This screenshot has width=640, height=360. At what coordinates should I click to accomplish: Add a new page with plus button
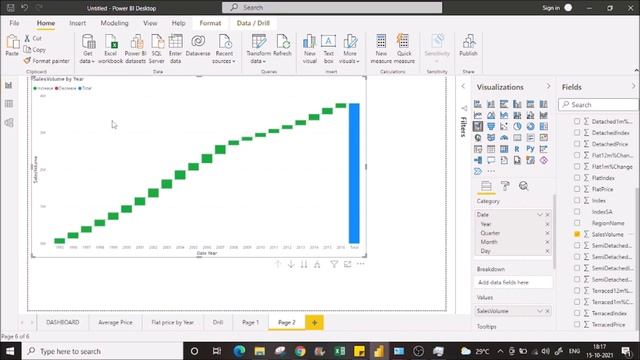pyautogui.click(x=314, y=322)
